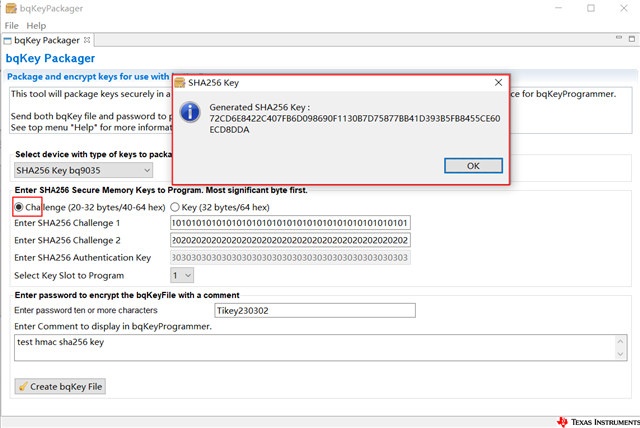Click the Create bqKey File button
This screenshot has height=428, width=640.
click(60, 386)
